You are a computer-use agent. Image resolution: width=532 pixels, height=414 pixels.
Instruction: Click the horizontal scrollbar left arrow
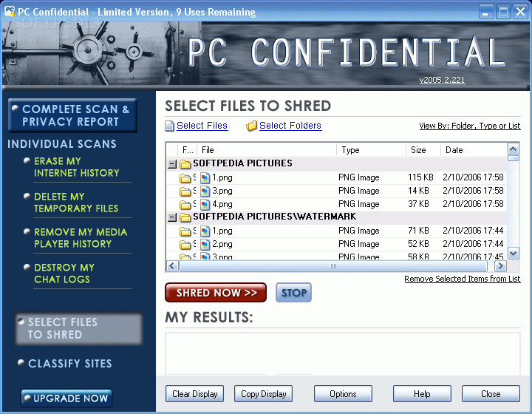coord(172,266)
